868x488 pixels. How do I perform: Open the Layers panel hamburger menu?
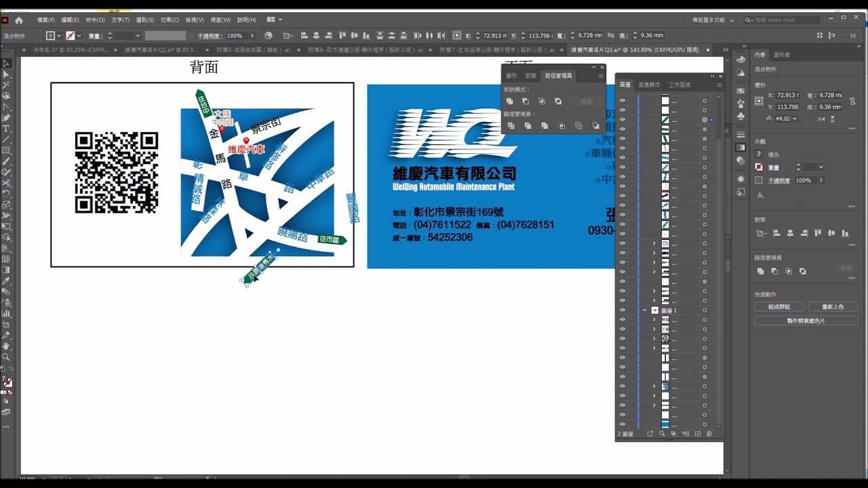point(719,85)
